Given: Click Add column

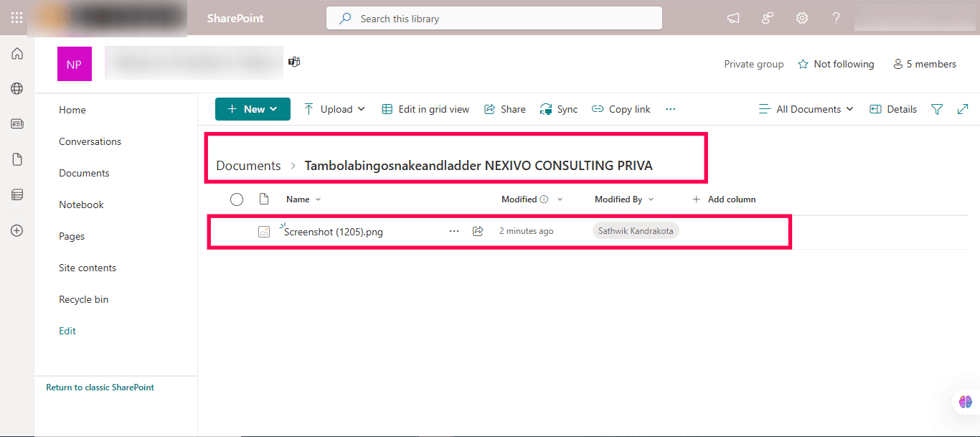Looking at the screenshot, I should 724,199.
